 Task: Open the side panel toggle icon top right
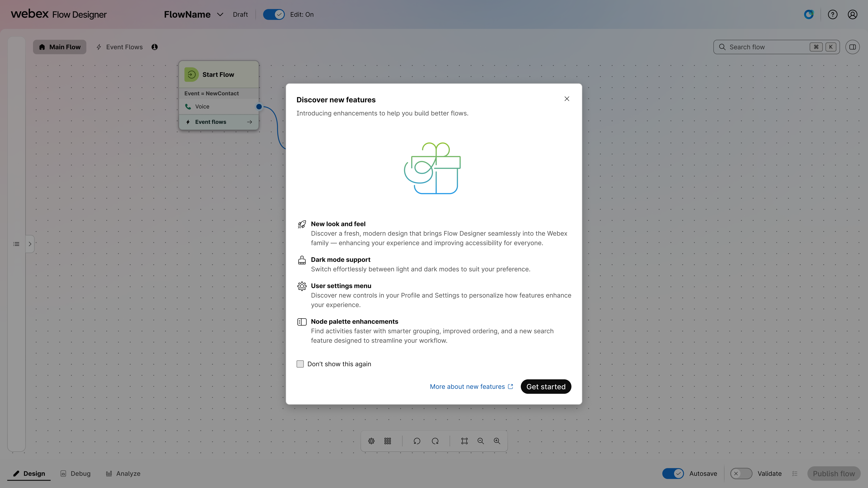pos(852,47)
